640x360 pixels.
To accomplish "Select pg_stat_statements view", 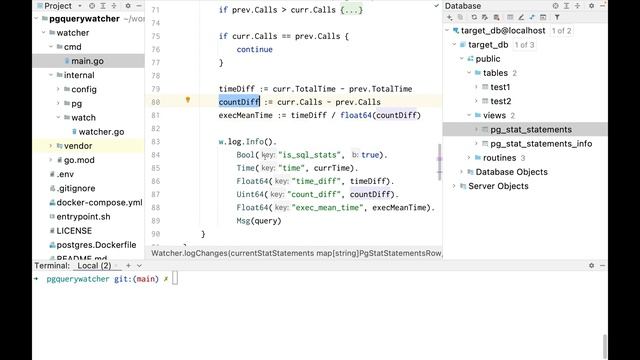I will coord(531,129).
